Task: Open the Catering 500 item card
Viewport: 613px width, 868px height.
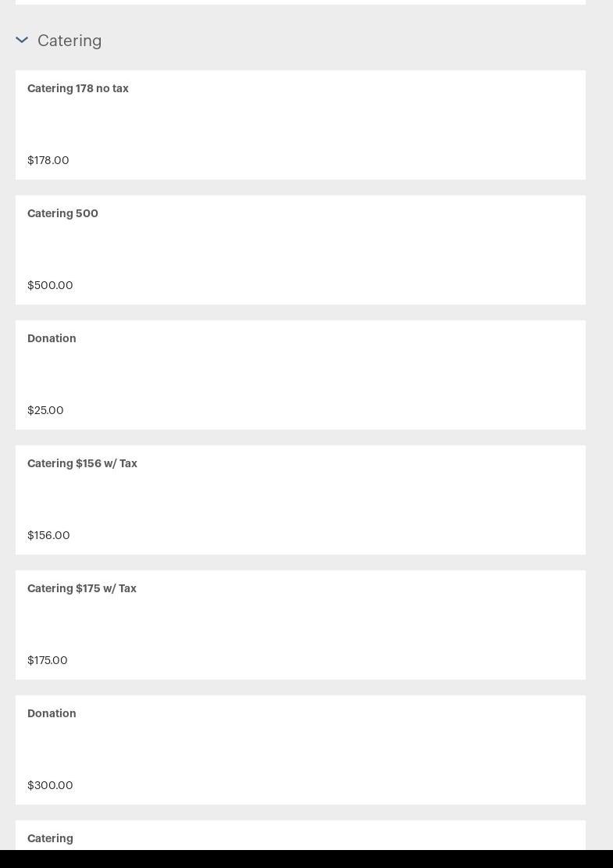Action: pyautogui.click(x=63, y=214)
